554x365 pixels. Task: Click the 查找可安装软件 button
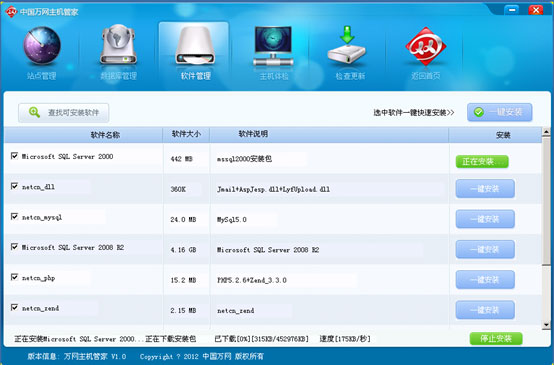[64, 113]
